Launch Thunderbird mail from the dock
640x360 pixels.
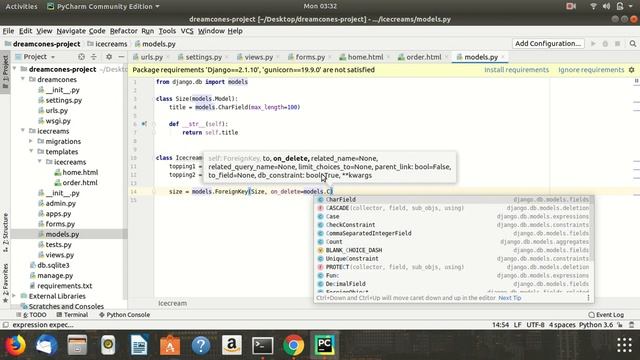[46, 345]
